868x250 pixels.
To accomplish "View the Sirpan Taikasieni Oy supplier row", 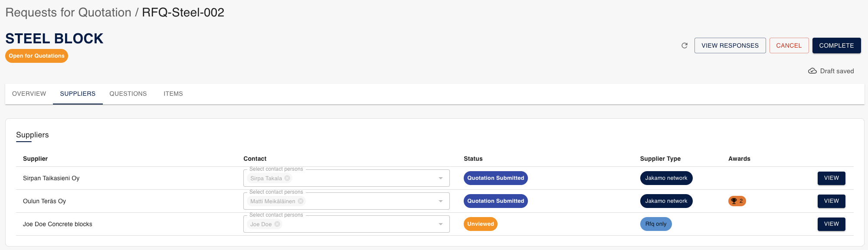I will point(832,178).
